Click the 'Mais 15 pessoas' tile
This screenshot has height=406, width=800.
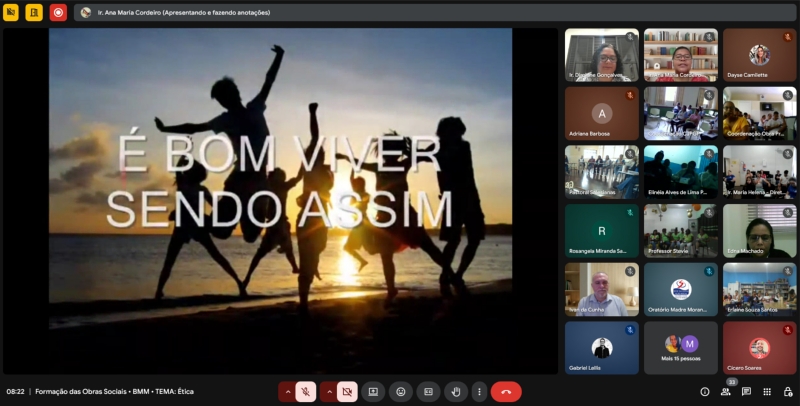pos(681,347)
